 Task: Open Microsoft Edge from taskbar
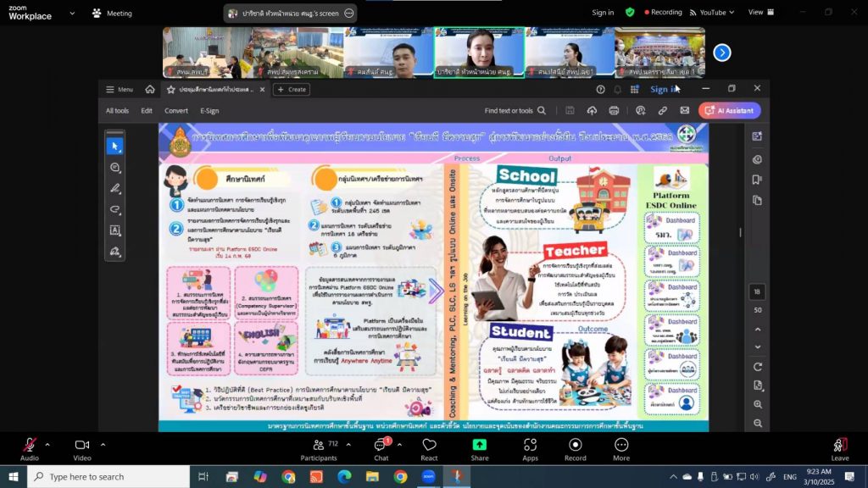pos(344,476)
